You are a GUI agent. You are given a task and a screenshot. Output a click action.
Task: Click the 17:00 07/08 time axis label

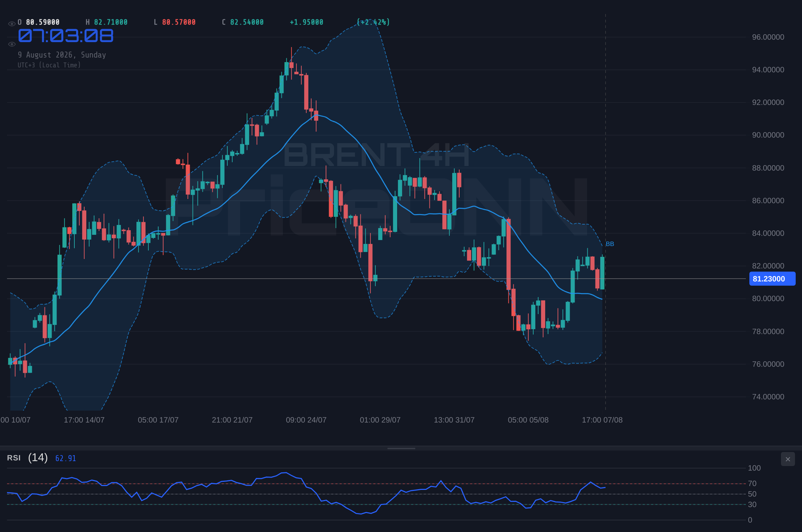pyautogui.click(x=602, y=420)
